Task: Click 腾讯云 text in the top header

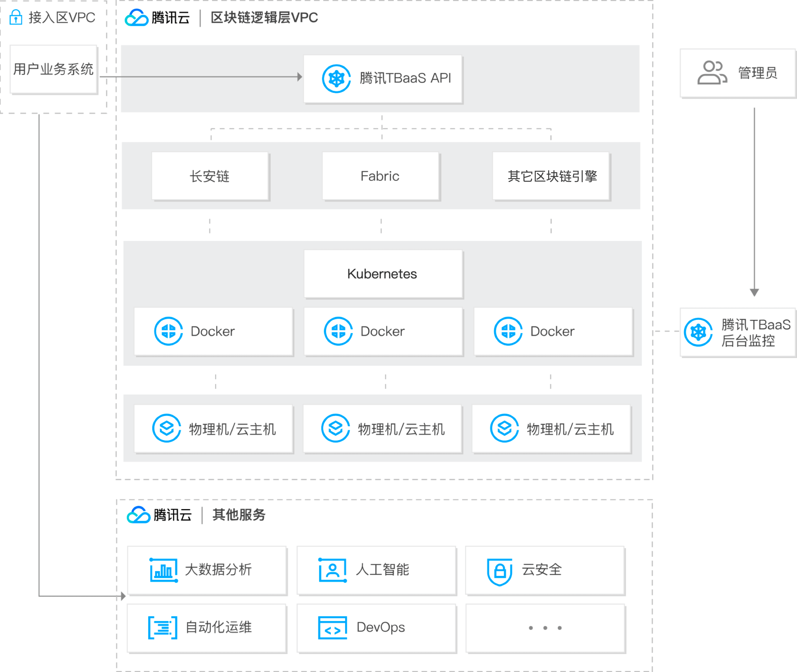Action: point(171,18)
